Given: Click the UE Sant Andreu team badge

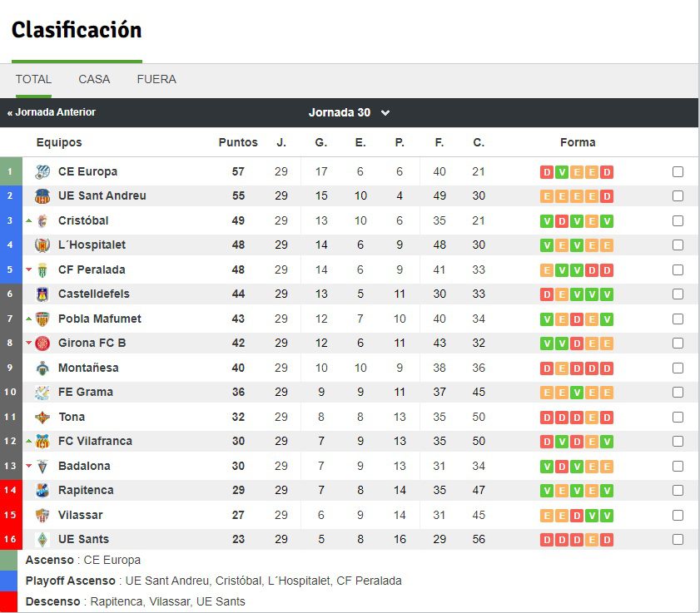Looking at the screenshot, I should (x=42, y=195).
